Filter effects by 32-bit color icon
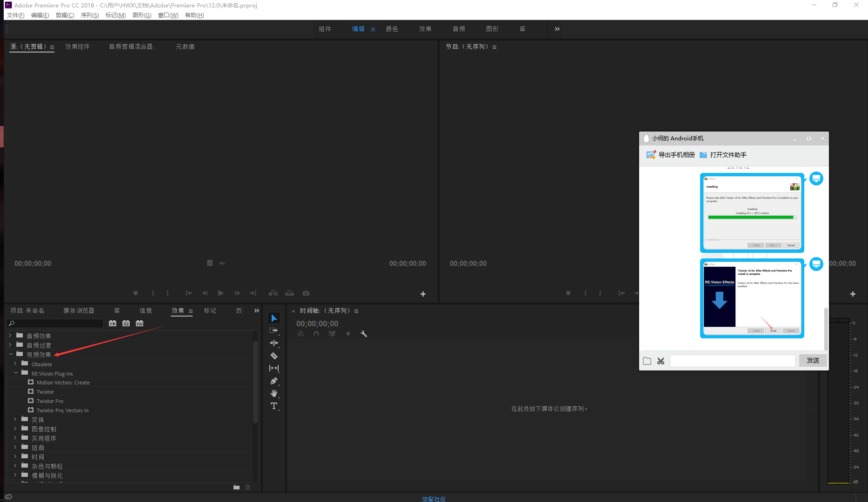The image size is (868, 502). [x=126, y=323]
